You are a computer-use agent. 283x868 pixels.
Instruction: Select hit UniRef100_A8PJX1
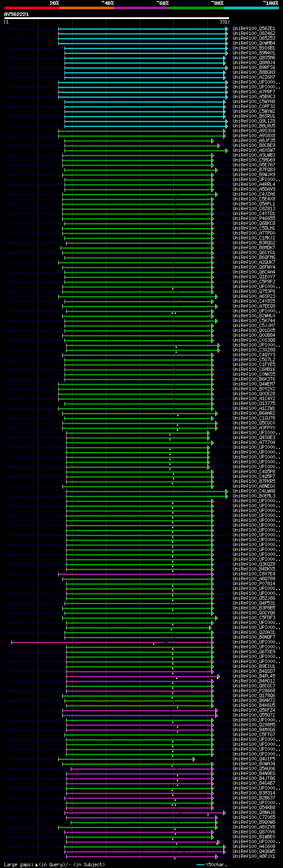click(254, 856)
